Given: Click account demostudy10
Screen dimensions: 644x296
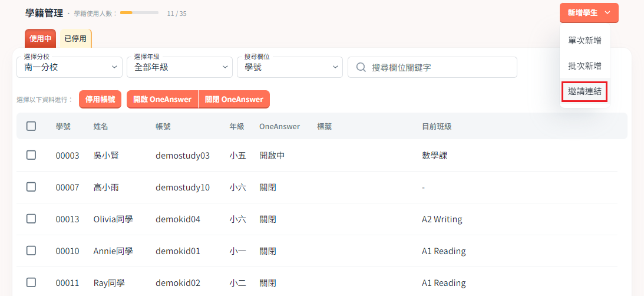Looking at the screenshot, I should point(183,188).
